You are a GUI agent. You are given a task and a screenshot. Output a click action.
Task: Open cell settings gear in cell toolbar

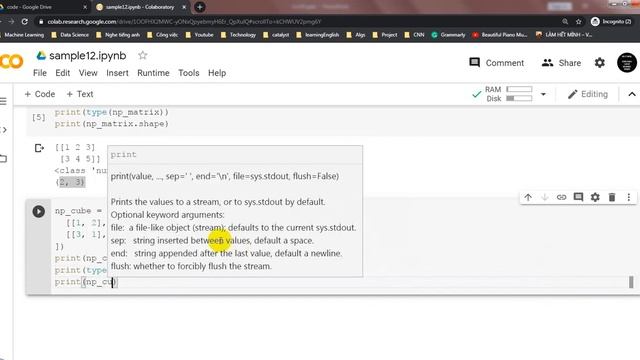(x=595, y=198)
